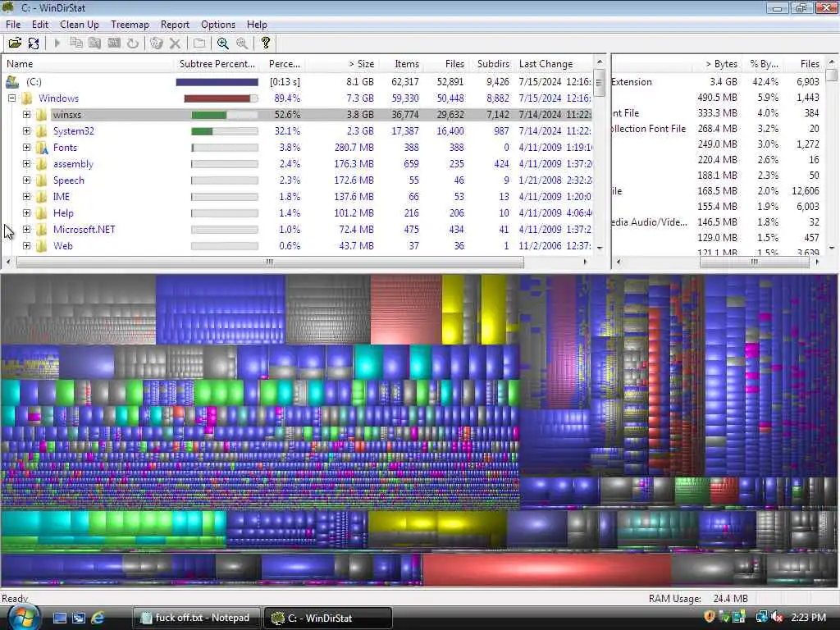Sort by the Last Change column header
This screenshot has height=630, width=840.
coord(554,64)
